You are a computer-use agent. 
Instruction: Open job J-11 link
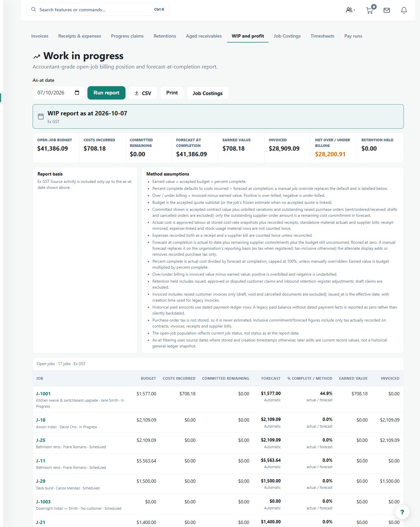click(x=41, y=461)
